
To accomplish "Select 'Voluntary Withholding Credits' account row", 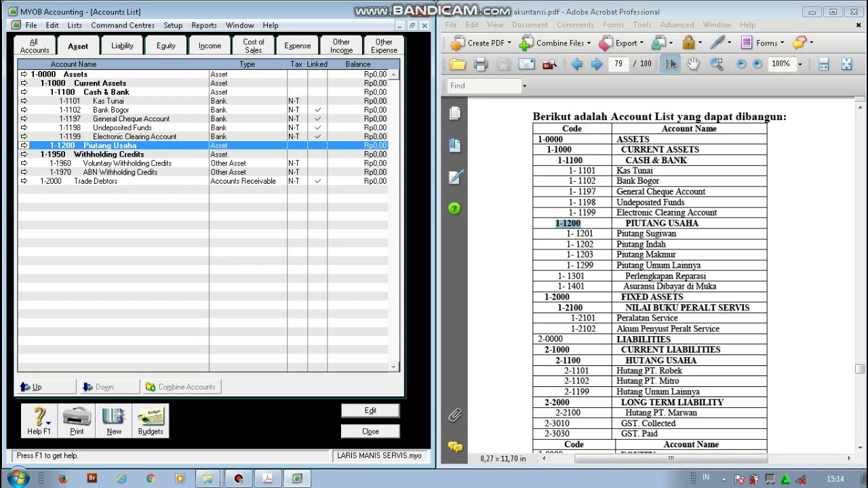I will (203, 163).
